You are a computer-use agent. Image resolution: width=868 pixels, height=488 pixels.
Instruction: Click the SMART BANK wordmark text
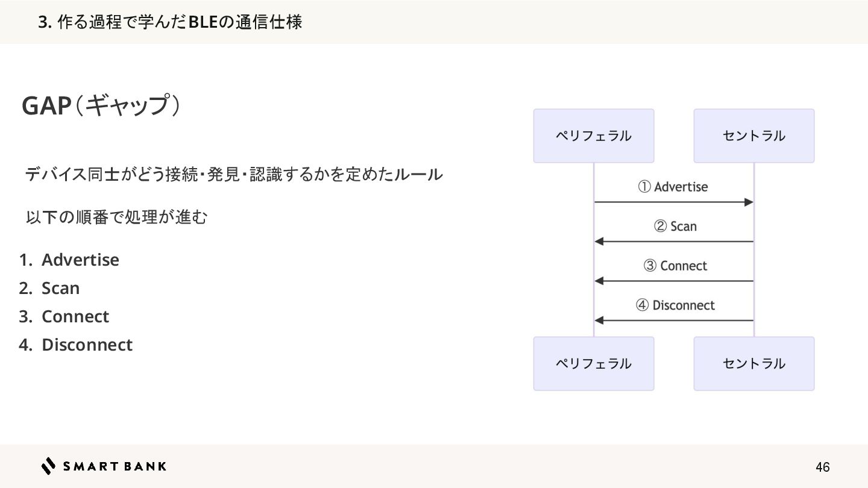point(115,466)
